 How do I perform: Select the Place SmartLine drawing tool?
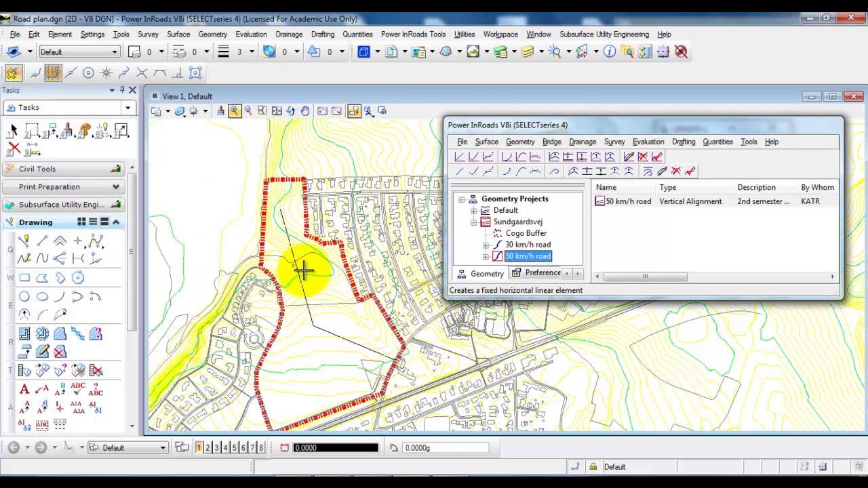tap(24, 240)
